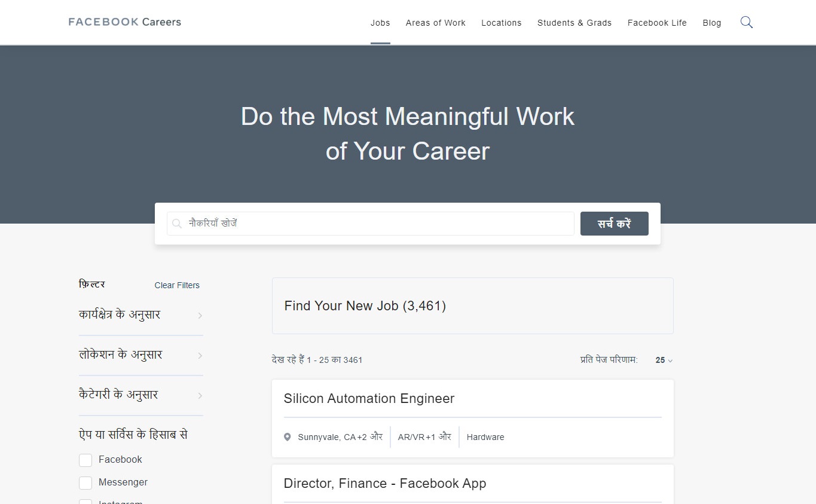Open Director, Finance - Facebook App listing

click(384, 484)
